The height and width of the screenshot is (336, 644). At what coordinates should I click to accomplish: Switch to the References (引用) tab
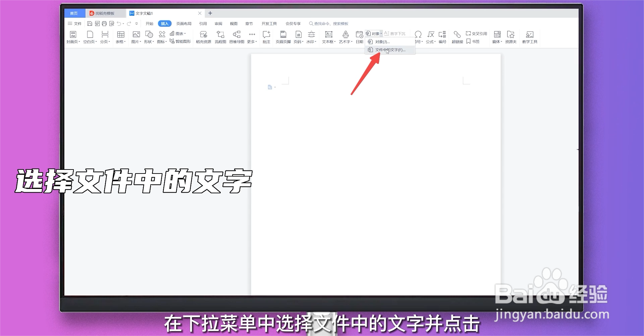pos(203,23)
